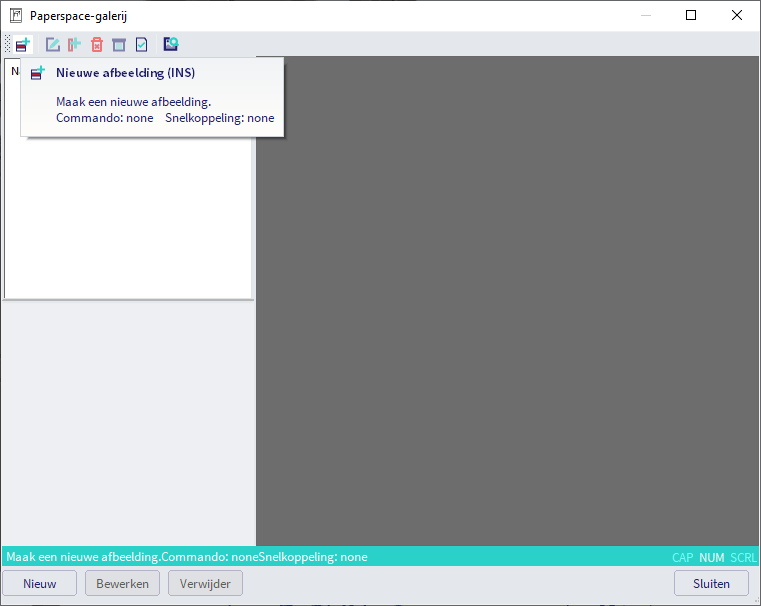Click the SCRL indicator in status bar
761x606 pixels.
743,557
